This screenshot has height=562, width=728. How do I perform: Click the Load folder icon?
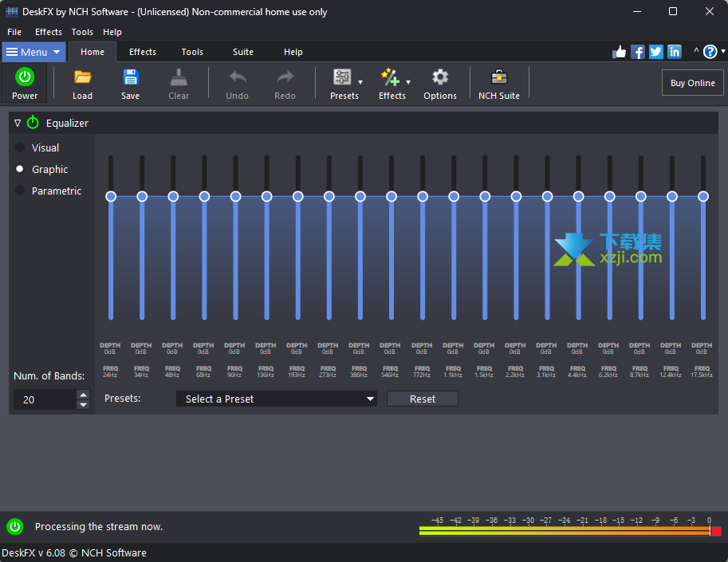(83, 77)
